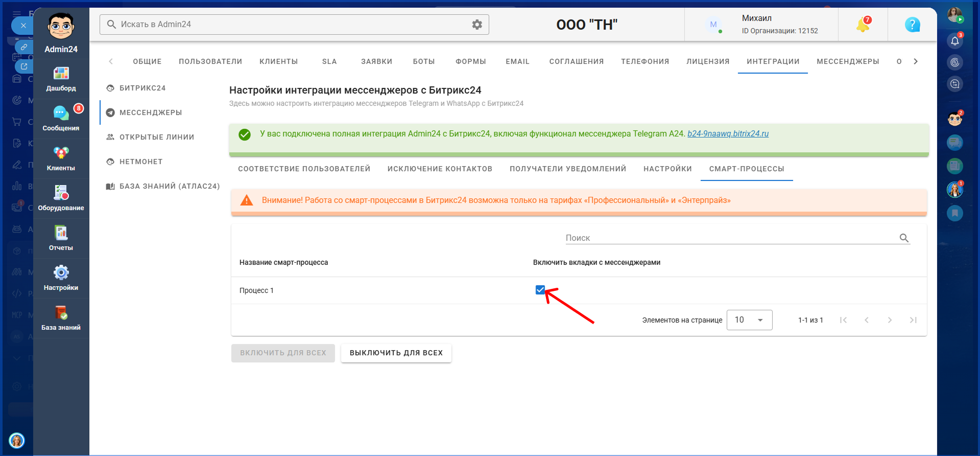
Task: Open the help question mark icon
Action: [912, 25]
